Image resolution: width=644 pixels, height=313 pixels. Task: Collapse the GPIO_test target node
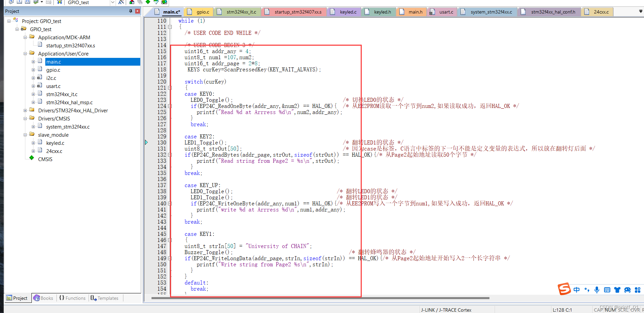[x=17, y=29]
